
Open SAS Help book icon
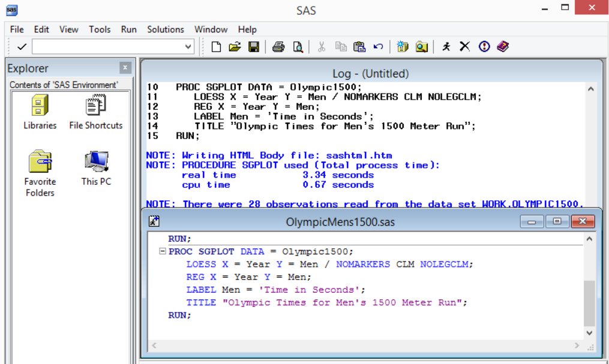(503, 47)
